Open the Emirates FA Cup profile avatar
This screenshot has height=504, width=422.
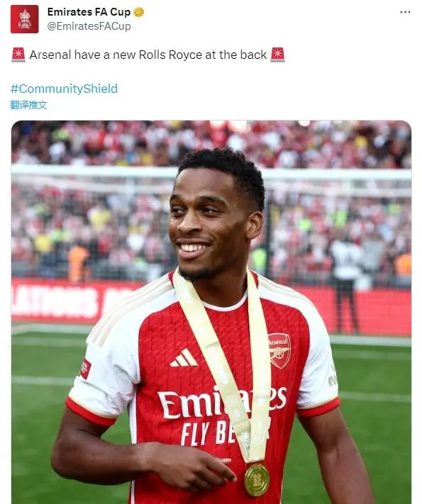(24, 19)
